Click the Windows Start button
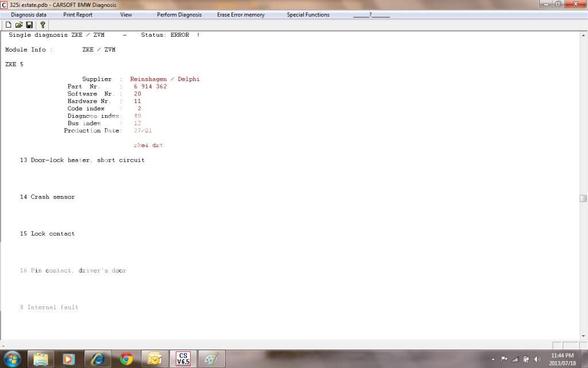Screen dimensions: 588x368 tap(12, 359)
